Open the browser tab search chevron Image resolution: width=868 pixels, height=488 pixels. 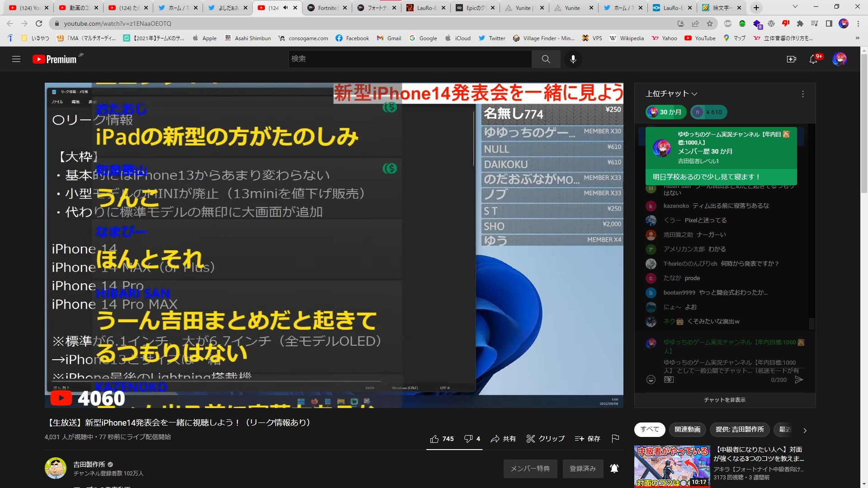coord(795,7)
